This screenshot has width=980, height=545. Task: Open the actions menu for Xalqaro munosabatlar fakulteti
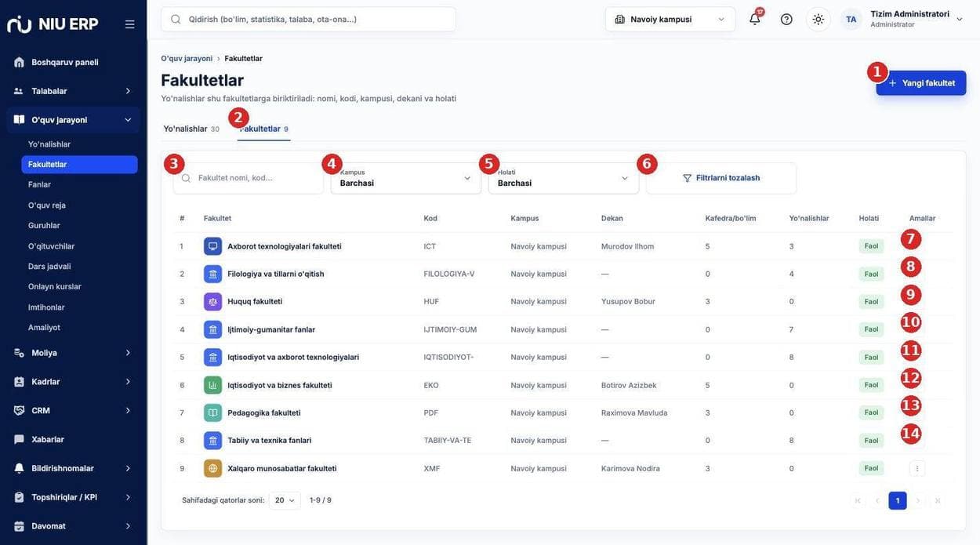(917, 468)
